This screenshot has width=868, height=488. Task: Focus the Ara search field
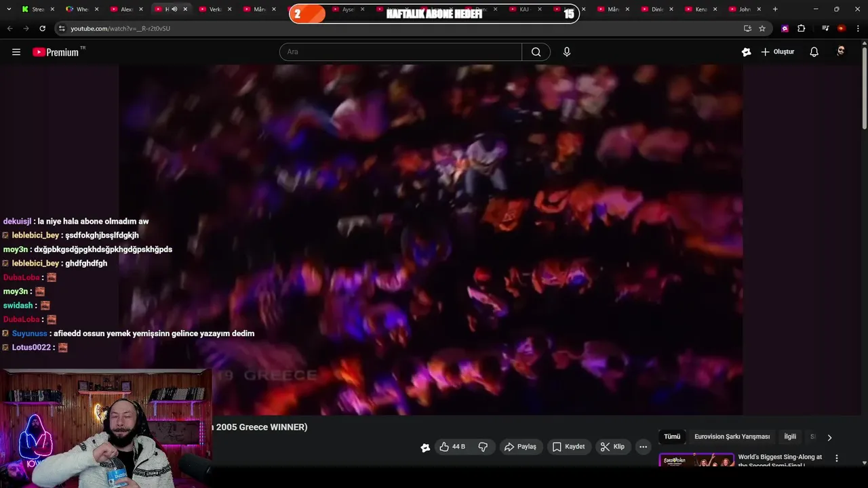point(401,52)
